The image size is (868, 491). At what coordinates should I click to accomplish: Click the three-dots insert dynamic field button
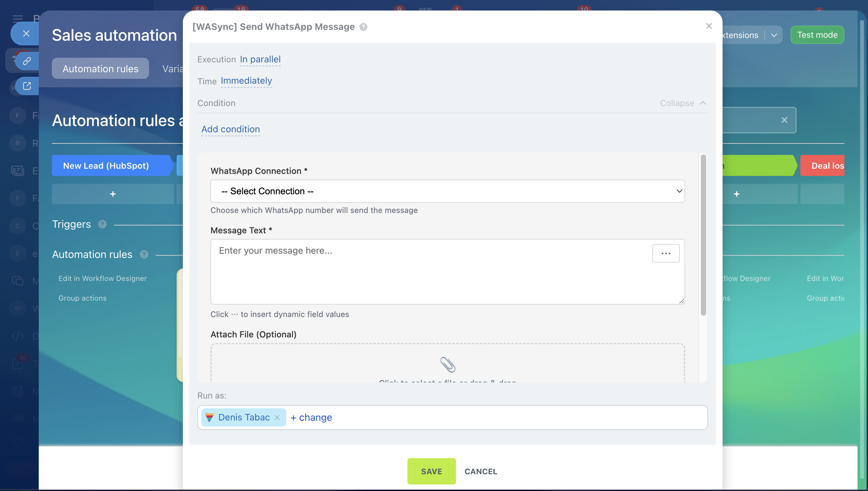point(665,253)
